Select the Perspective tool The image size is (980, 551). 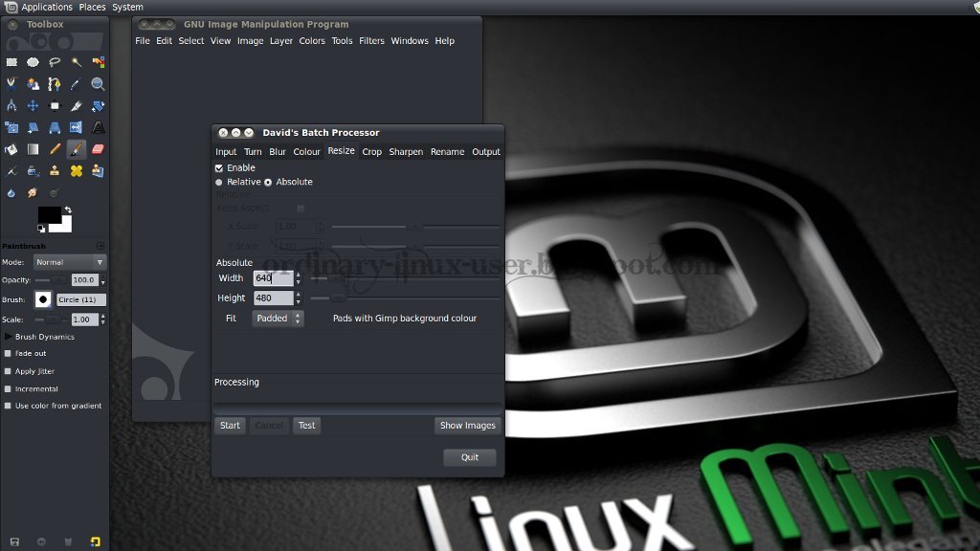pyautogui.click(x=55, y=127)
